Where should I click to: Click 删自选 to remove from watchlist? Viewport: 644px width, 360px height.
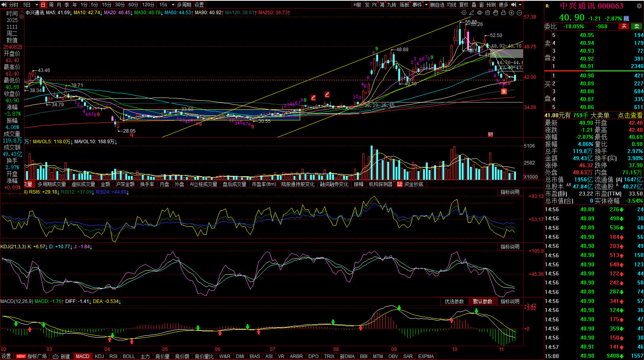[x=437, y=5]
